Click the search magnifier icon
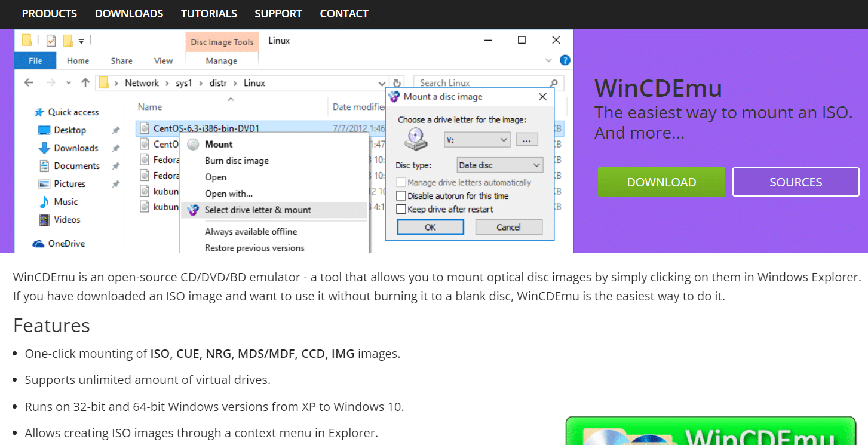Screen dimensions: 868x445 (553, 83)
